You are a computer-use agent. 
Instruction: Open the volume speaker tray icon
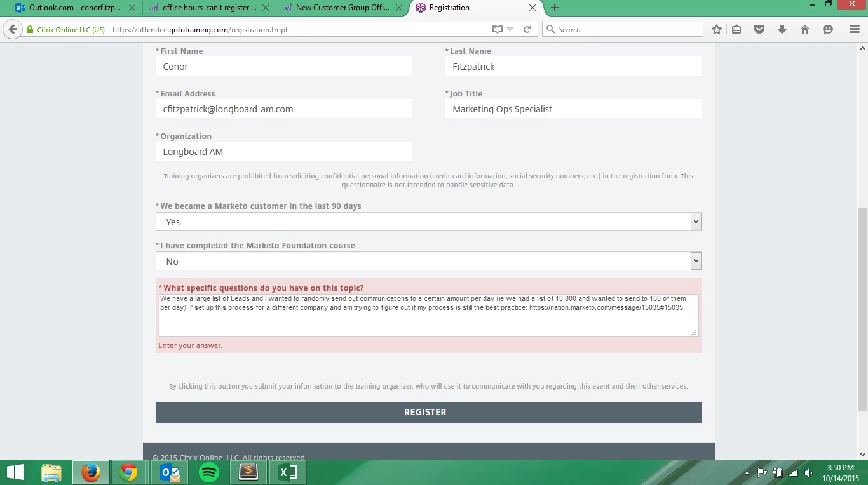click(x=808, y=473)
